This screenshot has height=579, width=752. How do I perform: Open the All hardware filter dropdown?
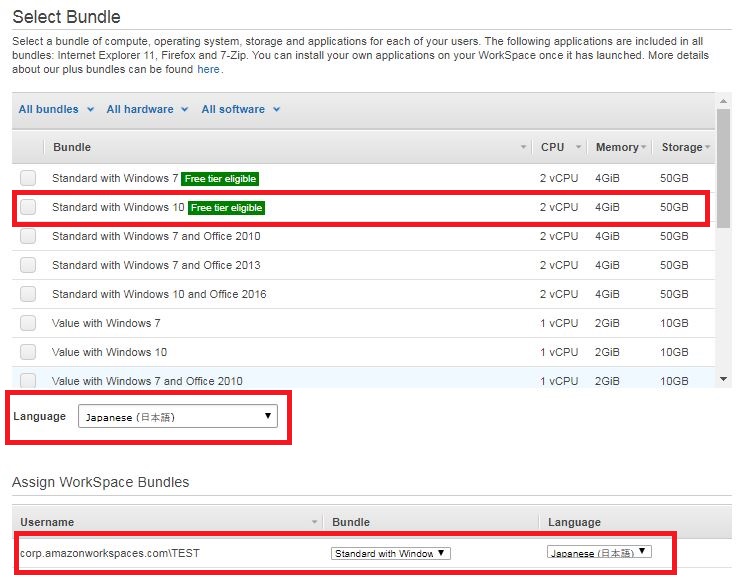click(x=147, y=109)
